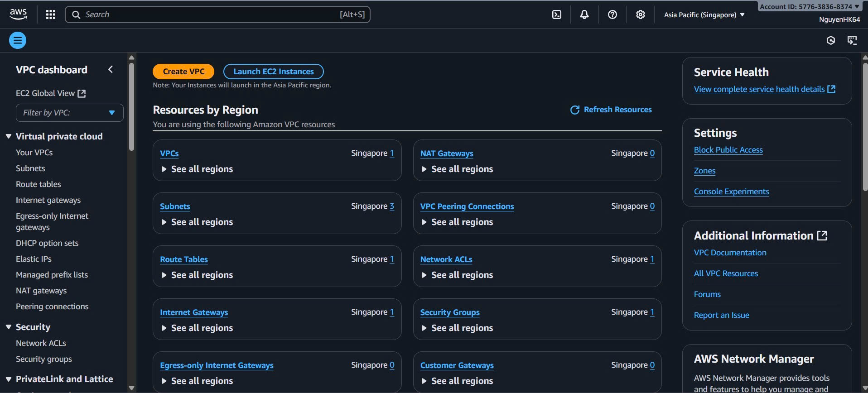This screenshot has height=393, width=868.
Task: Toggle the blue hamburger navigation menu
Action: pyautogui.click(x=18, y=40)
